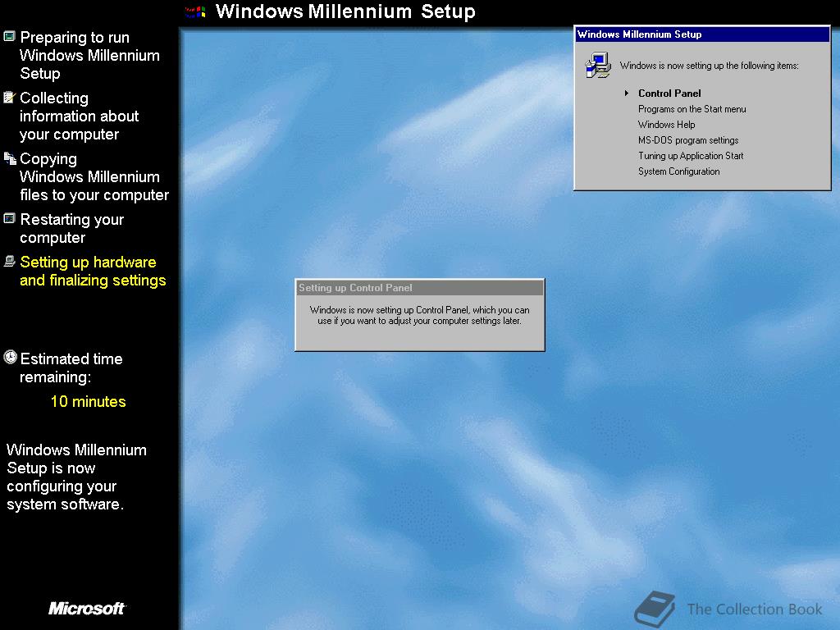Screen dimensions: 840x630
Task: Click the computer icon beside 'Setting up hardware'
Action: [9, 262]
